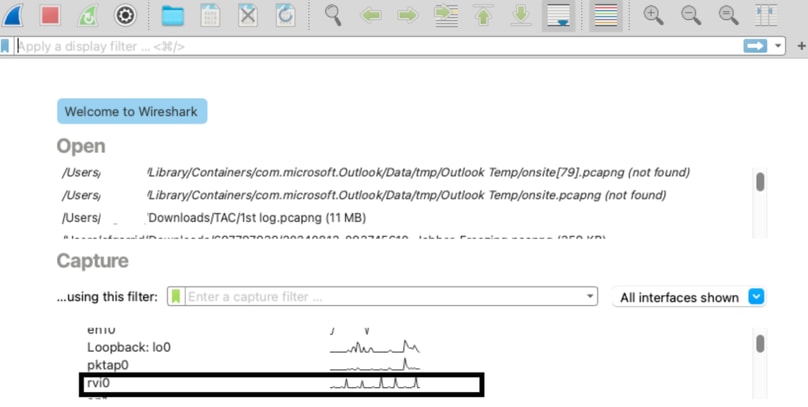Click the Open section heading
808x407 pixels.
(x=81, y=146)
